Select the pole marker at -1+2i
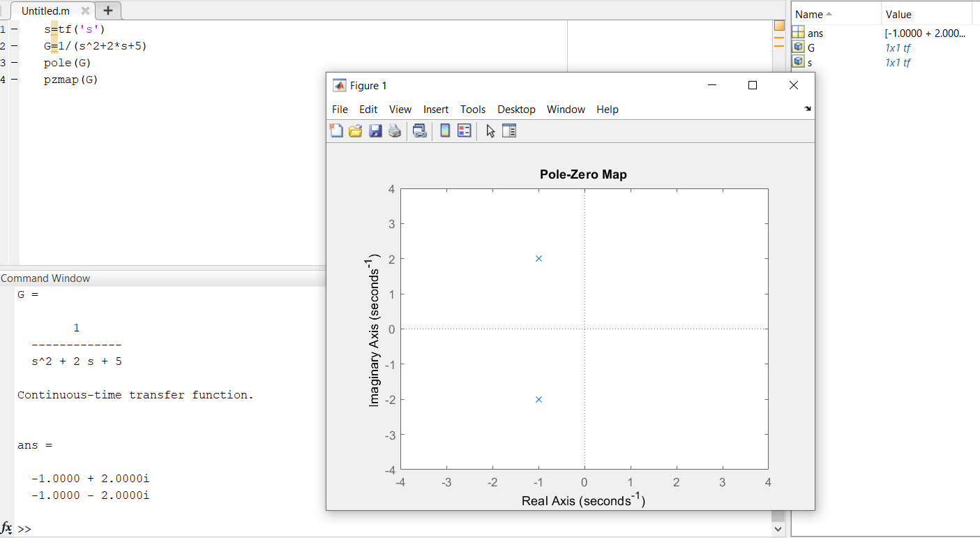This screenshot has width=980, height=538. click(x=538, y=257)
